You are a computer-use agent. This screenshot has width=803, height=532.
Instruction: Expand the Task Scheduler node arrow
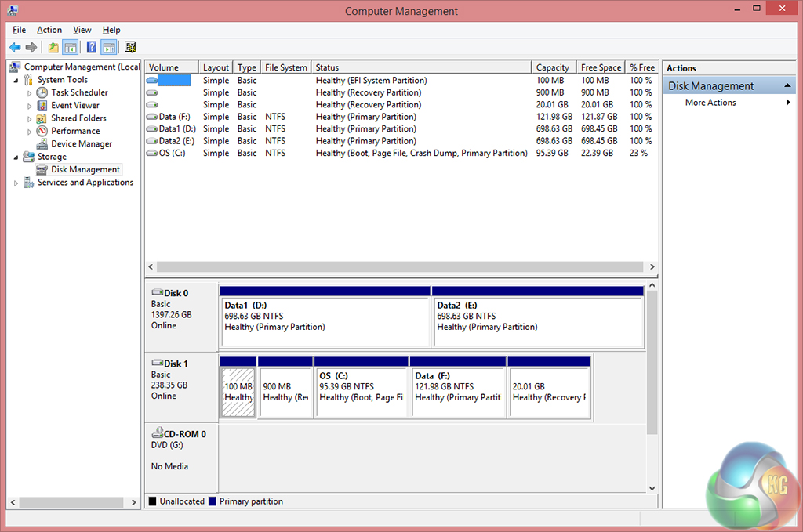(x=29, y=93)
